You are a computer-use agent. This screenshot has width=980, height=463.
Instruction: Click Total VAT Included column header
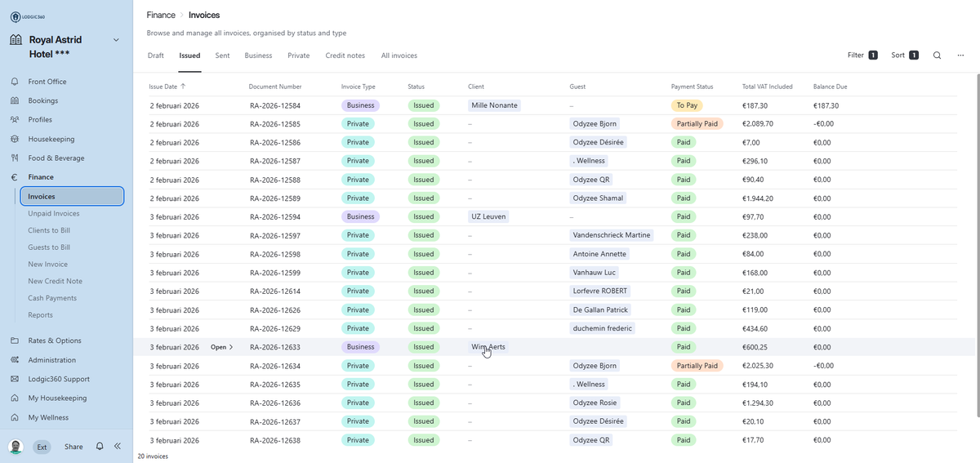(x=768, y=86)
